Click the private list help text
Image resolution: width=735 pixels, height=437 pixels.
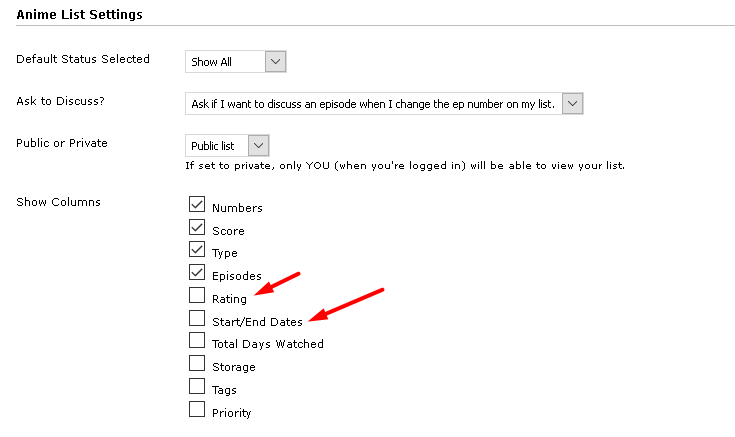(405, 165)
